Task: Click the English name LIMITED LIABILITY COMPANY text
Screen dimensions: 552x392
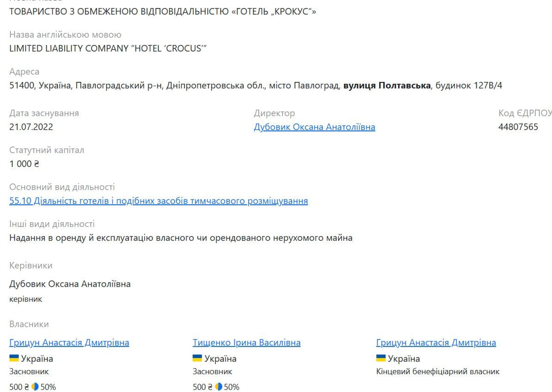Action: (108, 48)
